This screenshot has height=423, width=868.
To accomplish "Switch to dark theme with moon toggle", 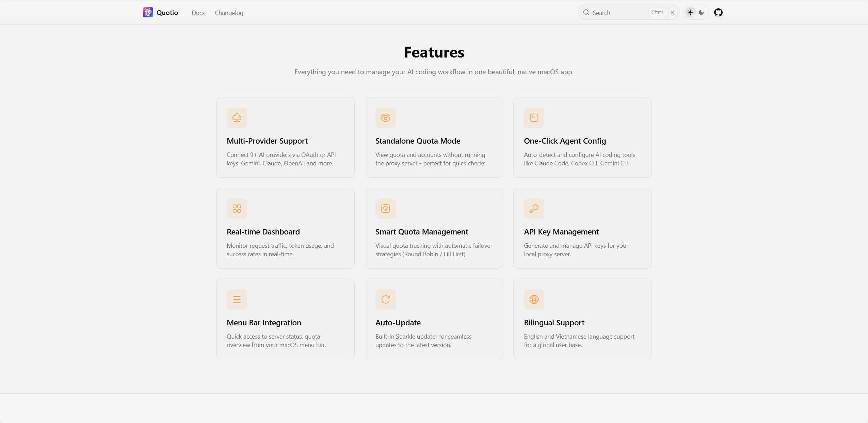I will pyautogui.click(x=702, y=13).
